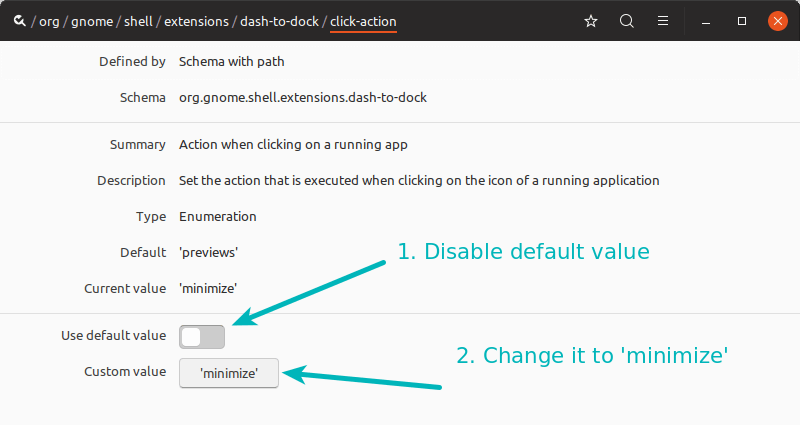Maximize the dconf Editor window

(742, 21)
